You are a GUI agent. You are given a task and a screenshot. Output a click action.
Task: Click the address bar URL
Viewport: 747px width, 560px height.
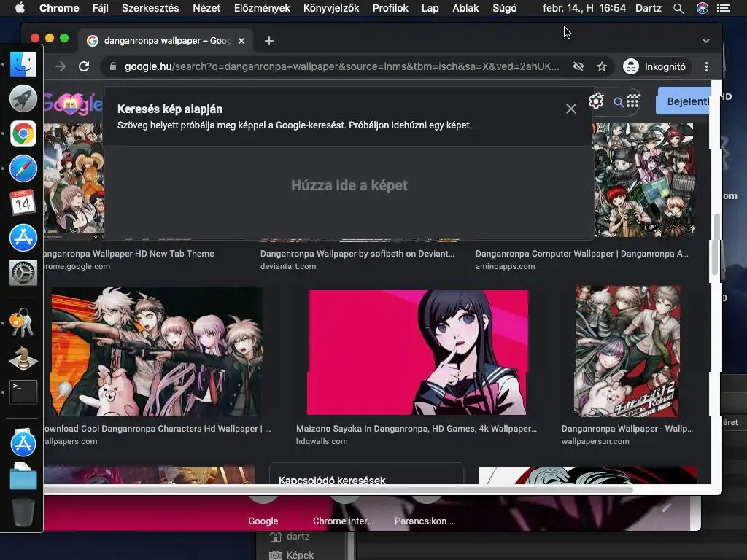(341, 66)
